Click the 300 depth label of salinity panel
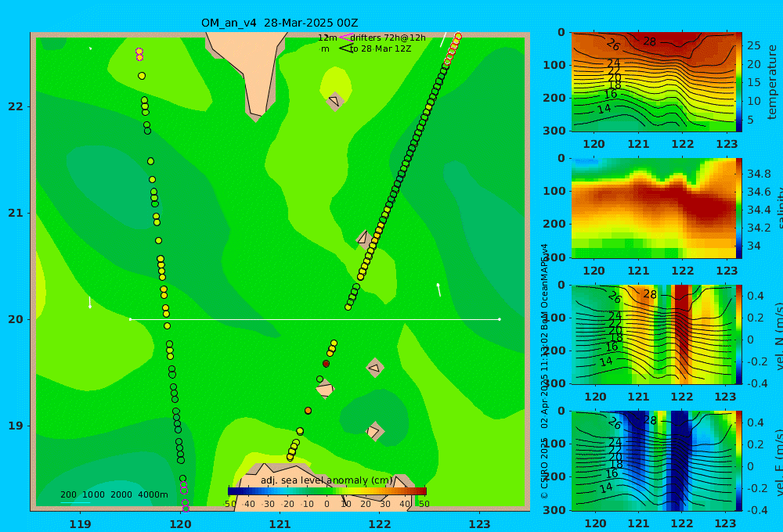 (554, 257)
